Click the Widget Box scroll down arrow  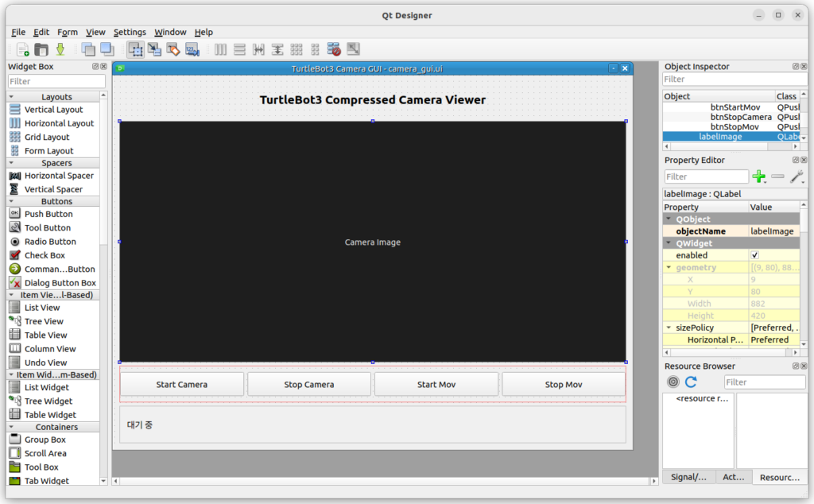[x=103, y=481]
